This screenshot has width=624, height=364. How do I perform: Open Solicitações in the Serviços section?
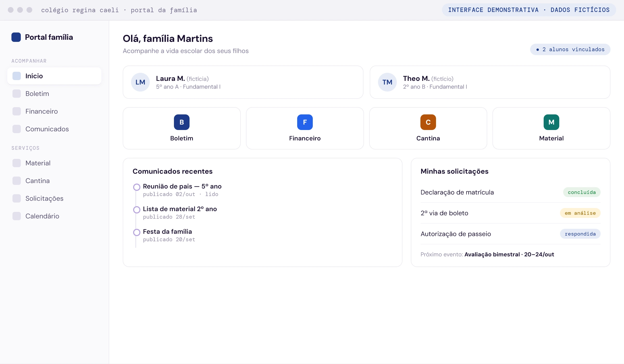pos(54,198)
